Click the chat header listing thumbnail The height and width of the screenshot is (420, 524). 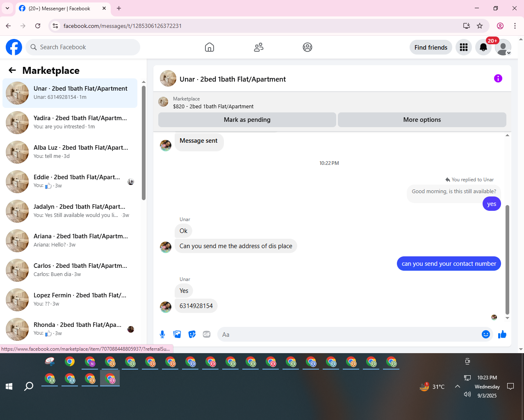(x=168, y=78)
